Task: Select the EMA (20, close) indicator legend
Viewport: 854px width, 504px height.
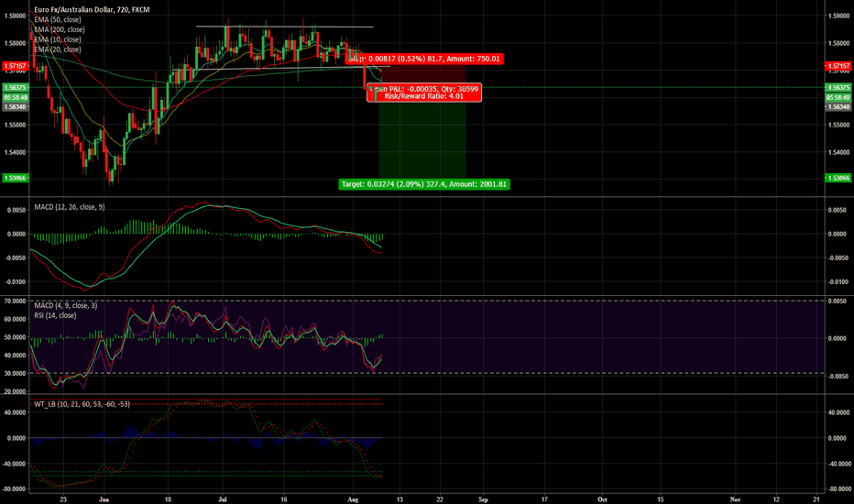Action: tap(58, 49)
